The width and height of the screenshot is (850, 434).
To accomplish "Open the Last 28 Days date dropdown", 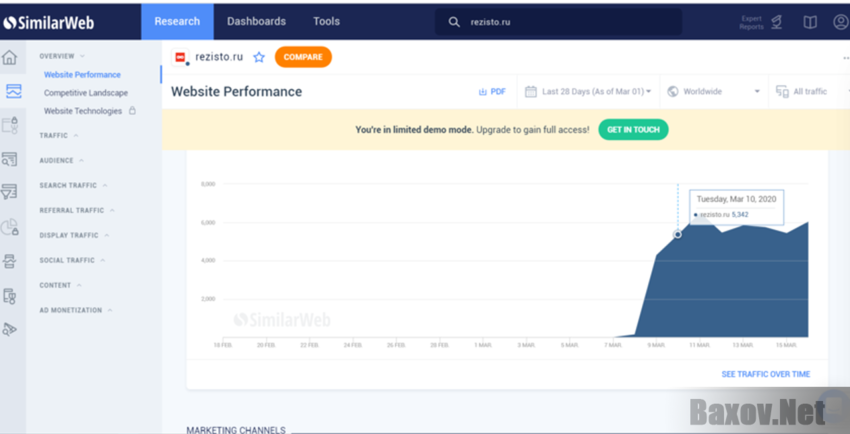I will click(x=588, y=92).
